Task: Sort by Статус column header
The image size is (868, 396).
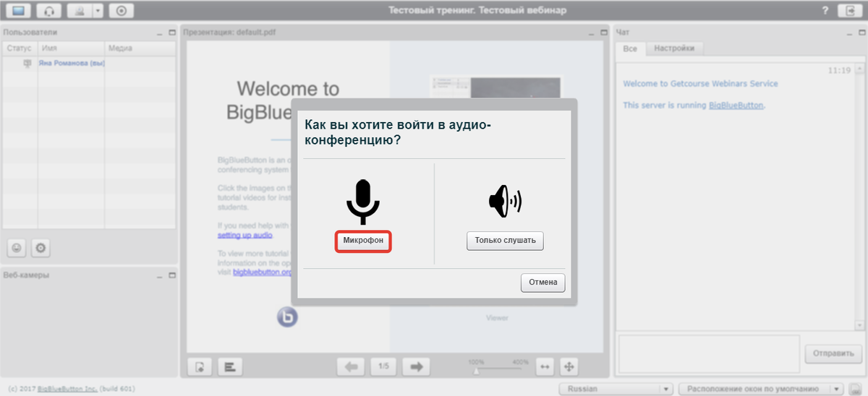Action: point(20,48)
